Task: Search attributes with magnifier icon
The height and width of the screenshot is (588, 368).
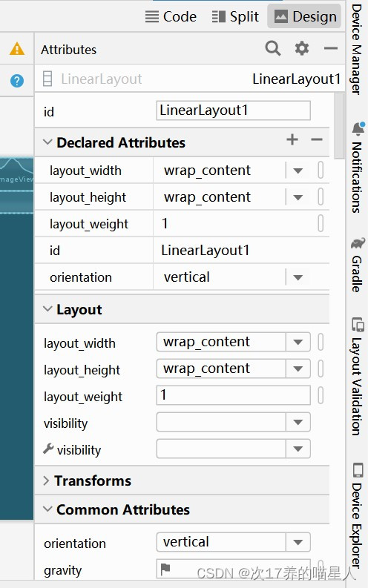Action: coord(273,48)
